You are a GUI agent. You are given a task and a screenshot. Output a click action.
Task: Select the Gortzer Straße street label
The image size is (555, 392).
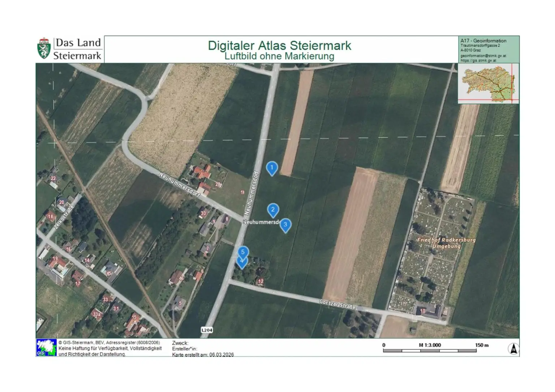[337, 304]
